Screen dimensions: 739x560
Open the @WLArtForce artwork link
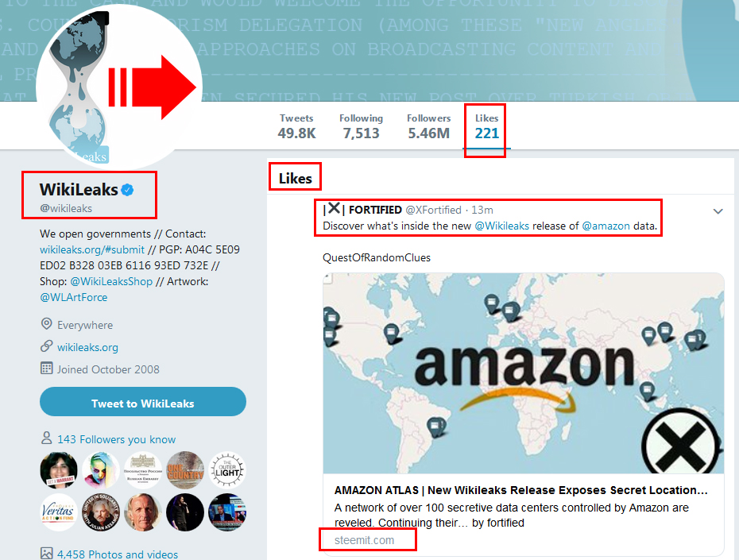(74, 297)
